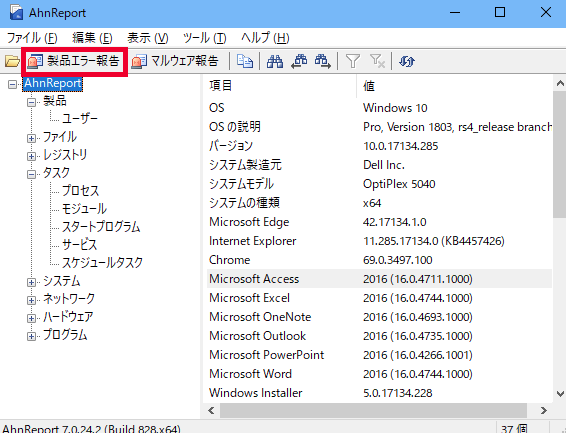Click the horizontal scrollbar right arrow
This screenshot has width=566, height=433.
point(544,411)
